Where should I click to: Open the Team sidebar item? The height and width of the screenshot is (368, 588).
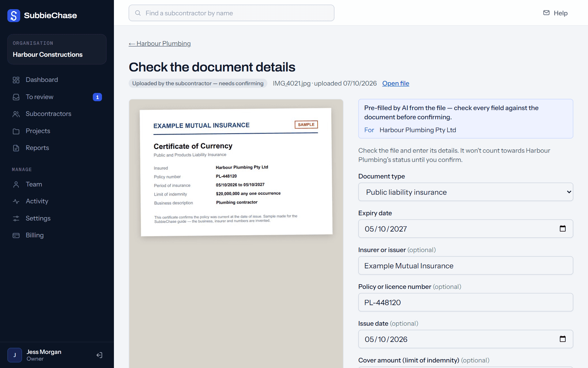coord(57,184)
